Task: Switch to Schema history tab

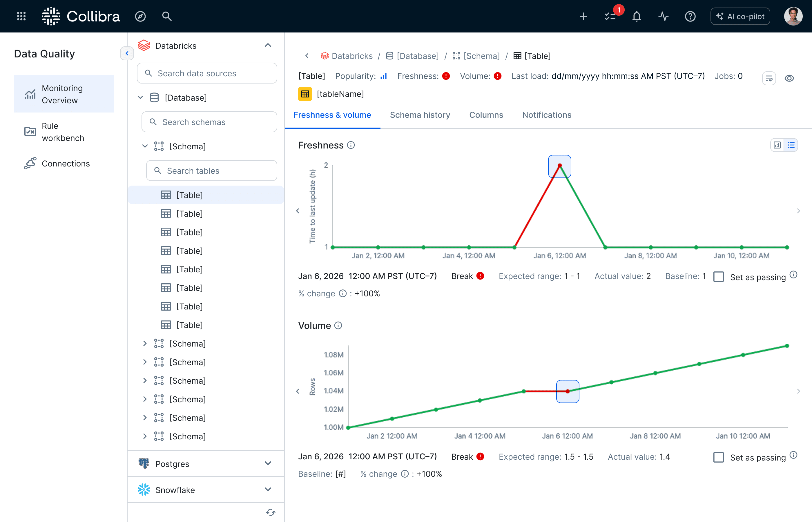Action: pyautogui.click(x=420, y=115)
